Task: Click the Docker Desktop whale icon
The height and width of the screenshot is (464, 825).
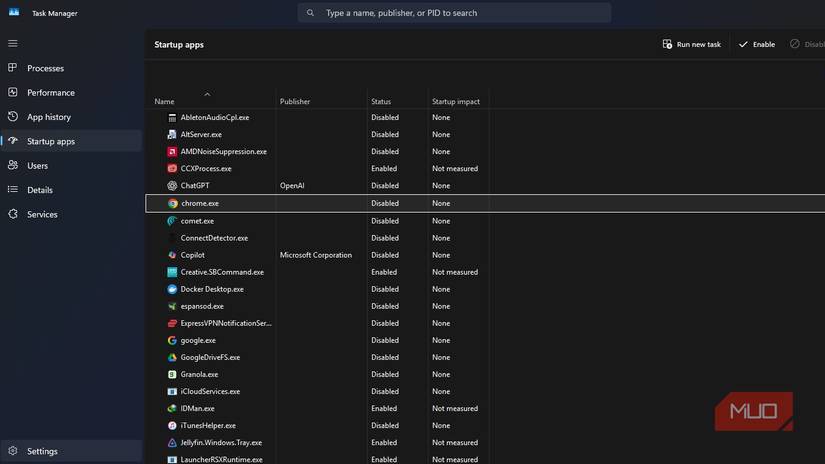Action: (172, 289)
